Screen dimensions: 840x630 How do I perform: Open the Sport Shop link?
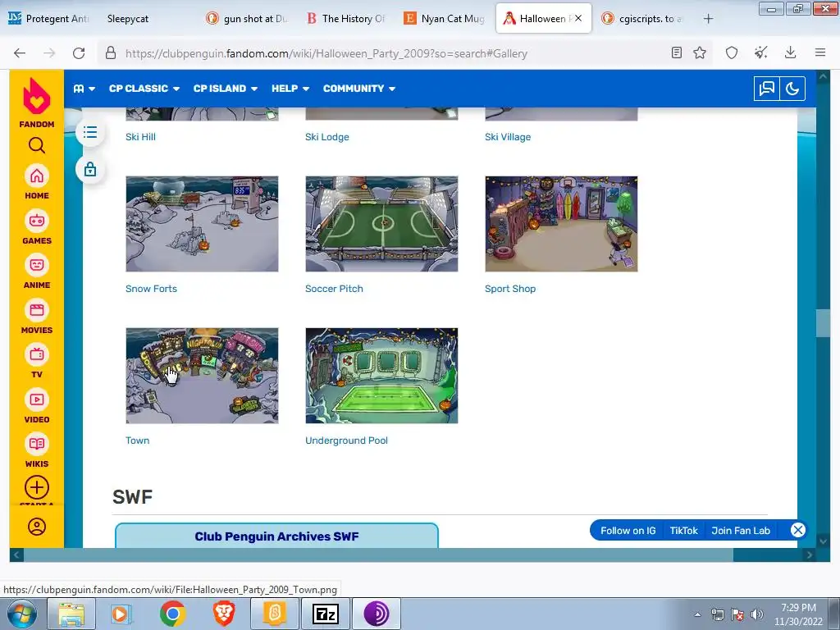[x=510, y=288]
